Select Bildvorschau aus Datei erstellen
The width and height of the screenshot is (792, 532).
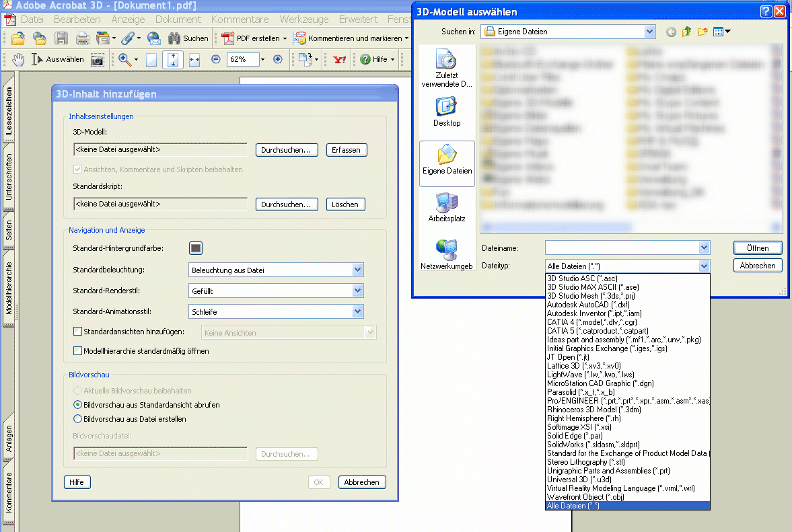[x=78, y=419]
